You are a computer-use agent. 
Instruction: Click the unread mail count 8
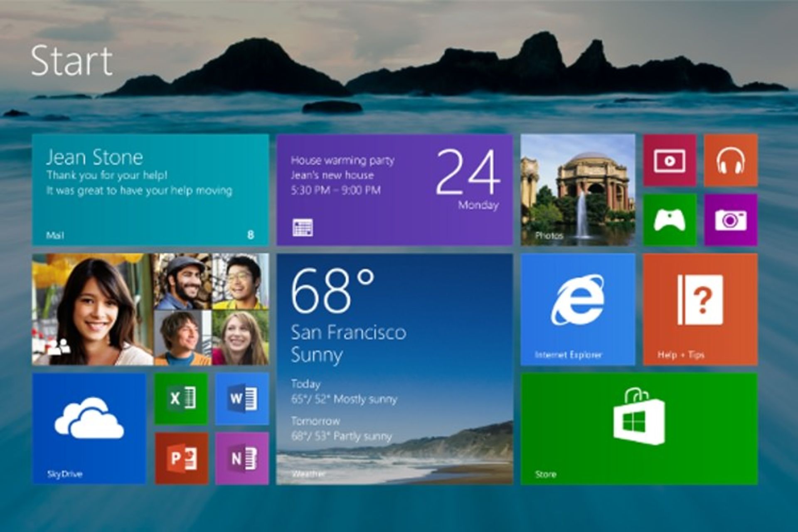(251, 235)
